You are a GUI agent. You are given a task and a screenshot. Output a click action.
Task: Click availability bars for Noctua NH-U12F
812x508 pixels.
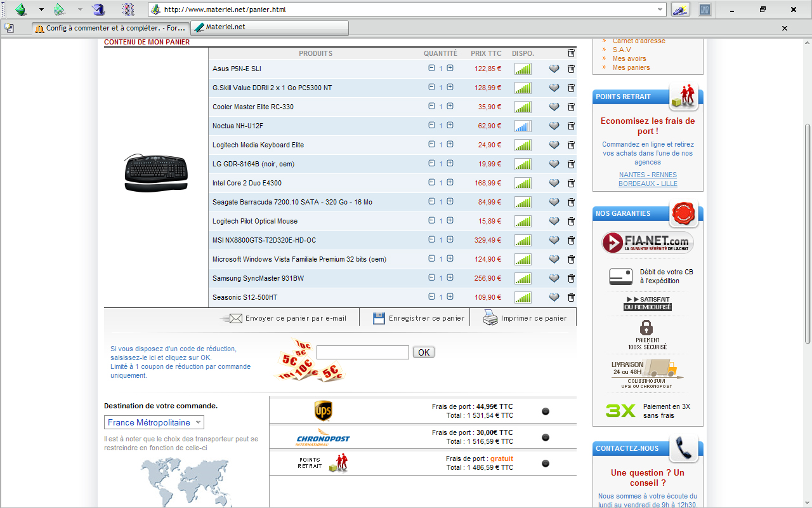tap(523, 126)
